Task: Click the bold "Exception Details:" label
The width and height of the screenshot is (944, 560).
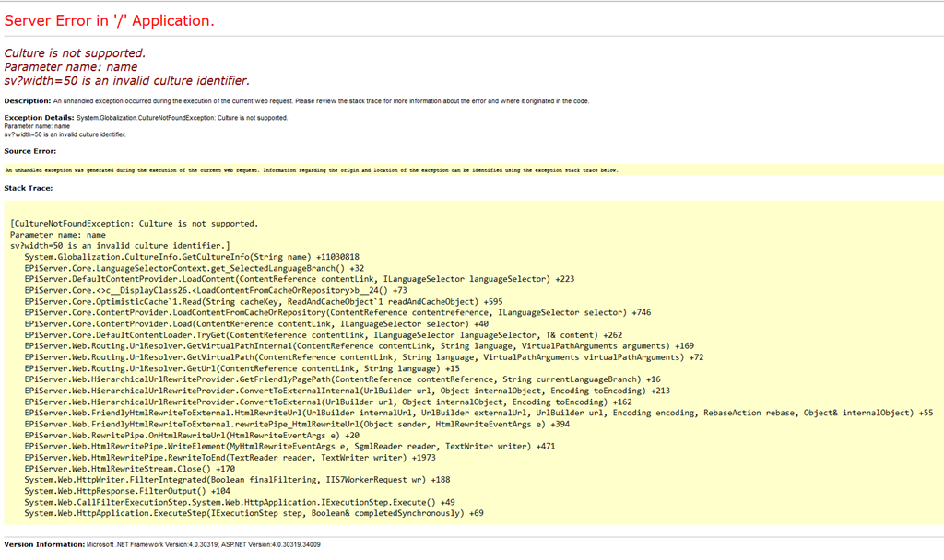Action: pos(39,118)
